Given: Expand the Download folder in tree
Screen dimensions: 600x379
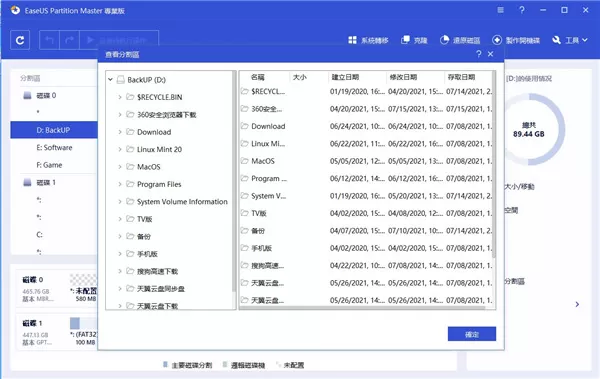Looking at the screenshot, I should pyautogui.click(x=120, y=132).
